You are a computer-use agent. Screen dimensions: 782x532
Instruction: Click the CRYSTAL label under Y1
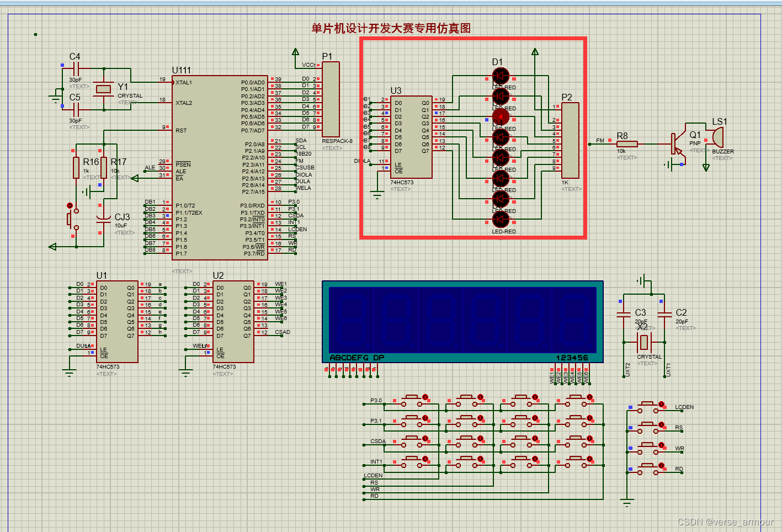[x=130, y=95]
